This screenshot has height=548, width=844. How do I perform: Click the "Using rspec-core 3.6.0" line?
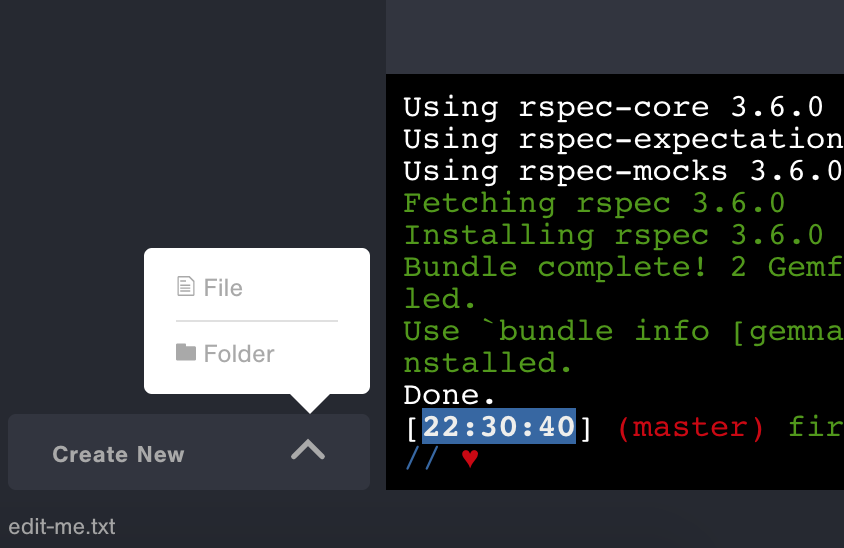pos(612,107)
